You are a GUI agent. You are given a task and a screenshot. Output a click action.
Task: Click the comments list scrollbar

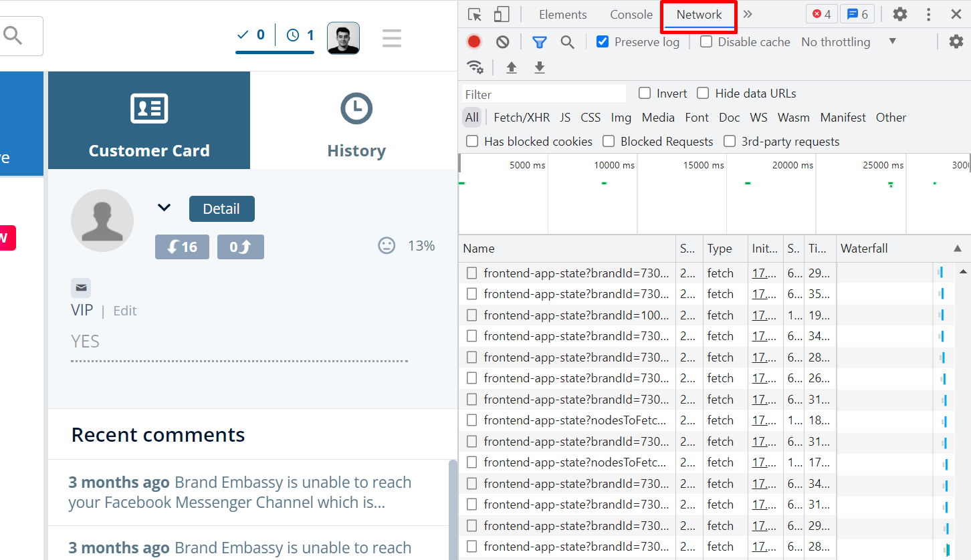click(453, 510)
